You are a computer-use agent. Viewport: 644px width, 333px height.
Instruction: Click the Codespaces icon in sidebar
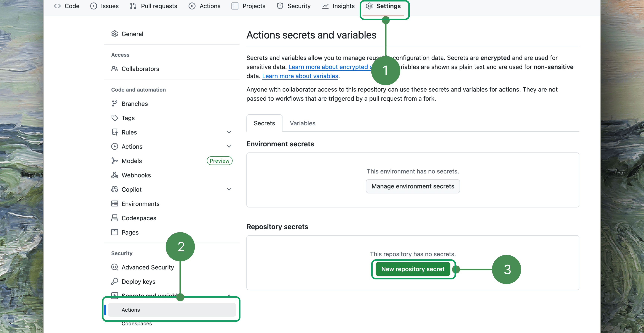[114, 218]
